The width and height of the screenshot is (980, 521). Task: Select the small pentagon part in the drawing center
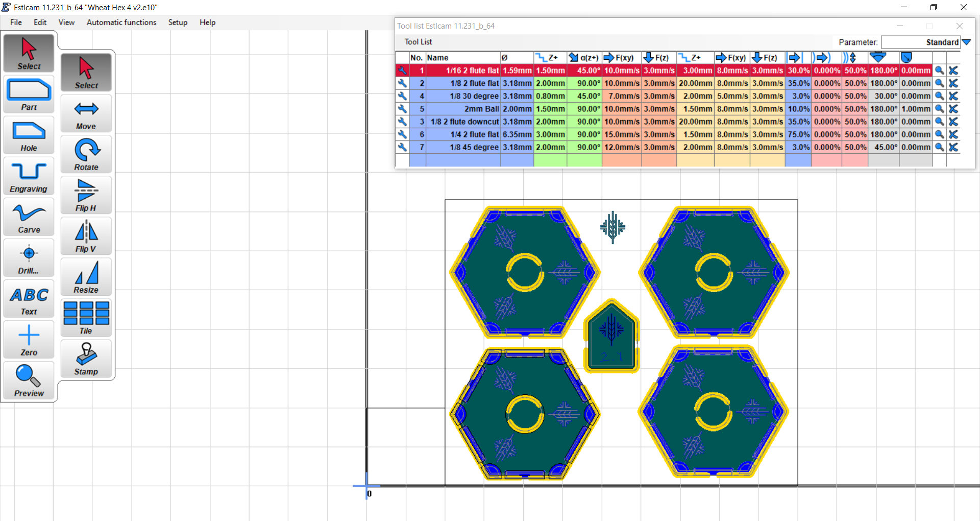pyautogui.click(x=611, y=336)
